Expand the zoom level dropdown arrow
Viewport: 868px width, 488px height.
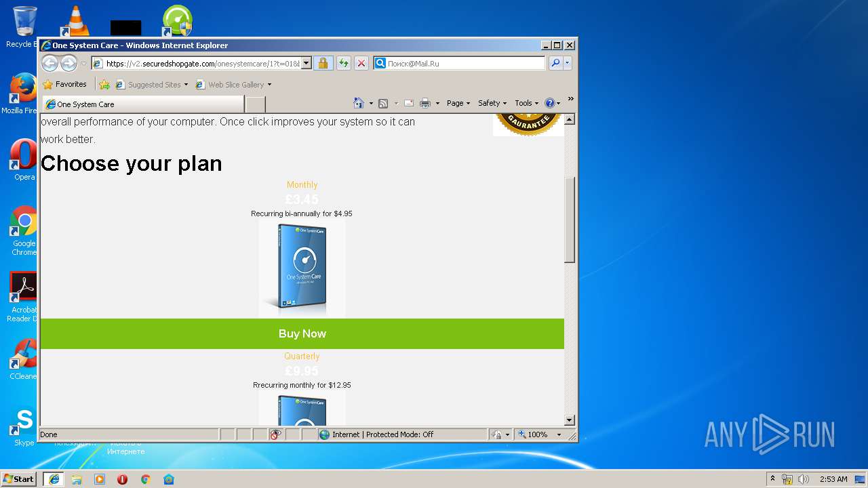(559, 434)
